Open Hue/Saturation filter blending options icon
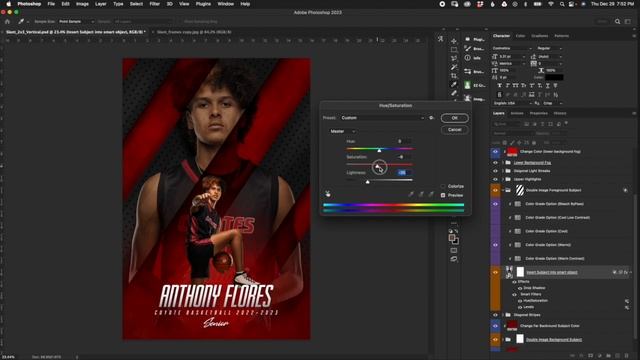 [627, 301]
